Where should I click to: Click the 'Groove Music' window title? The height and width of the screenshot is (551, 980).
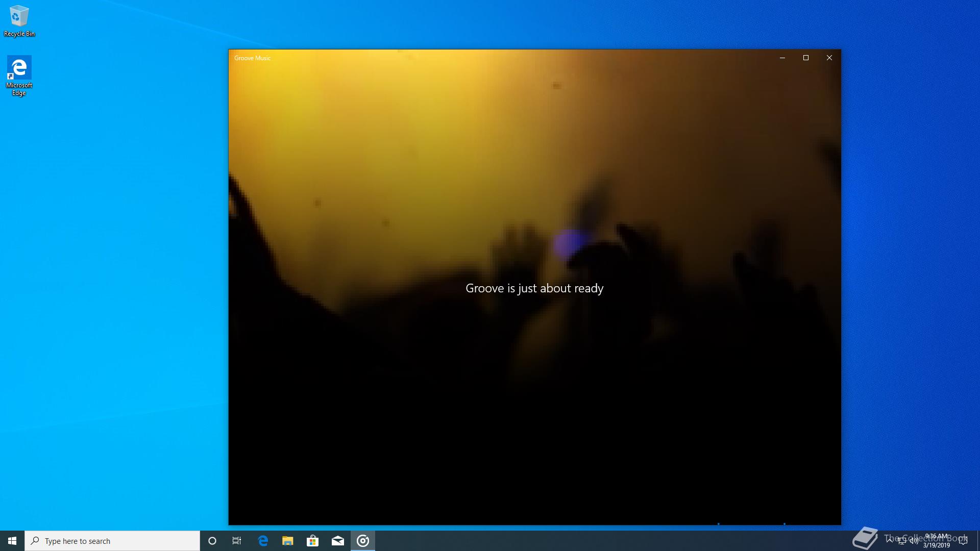(252, 58)
